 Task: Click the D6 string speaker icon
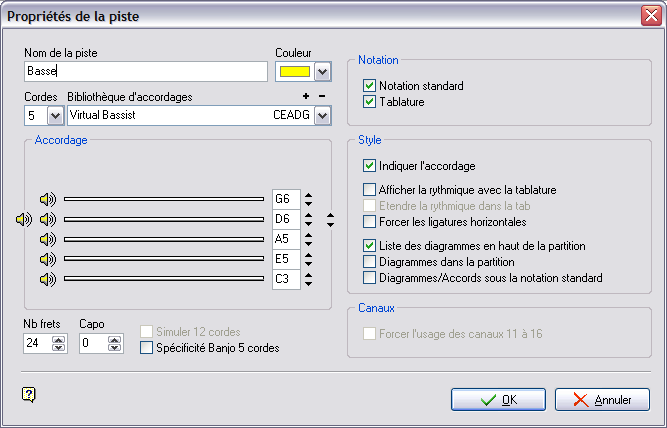[47, 219]
